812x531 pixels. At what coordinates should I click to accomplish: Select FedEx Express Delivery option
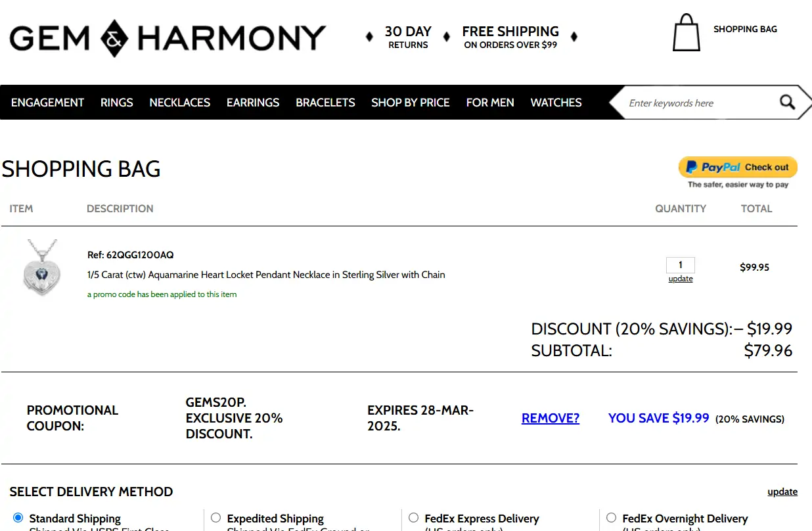click(413, 518)
